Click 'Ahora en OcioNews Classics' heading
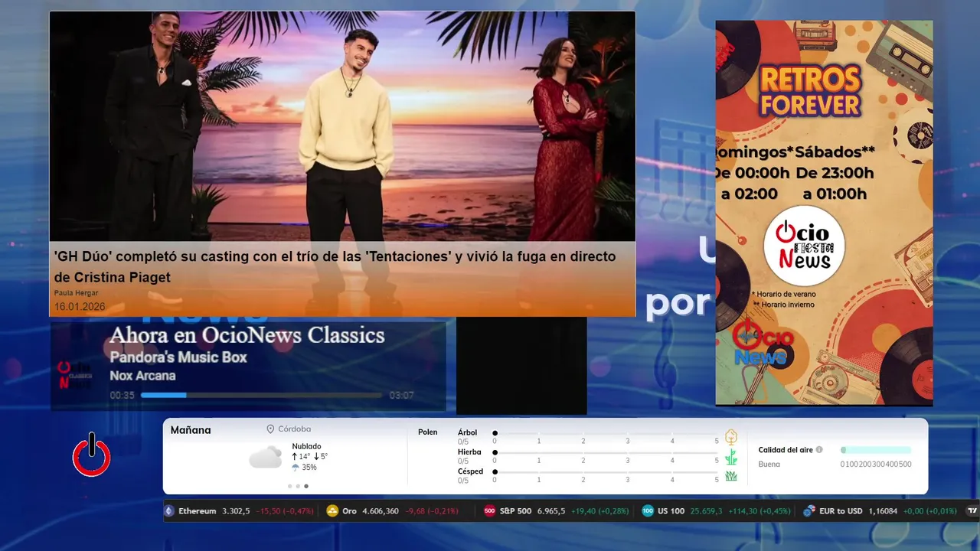The image size is (980, 551). tap(247, 335)
